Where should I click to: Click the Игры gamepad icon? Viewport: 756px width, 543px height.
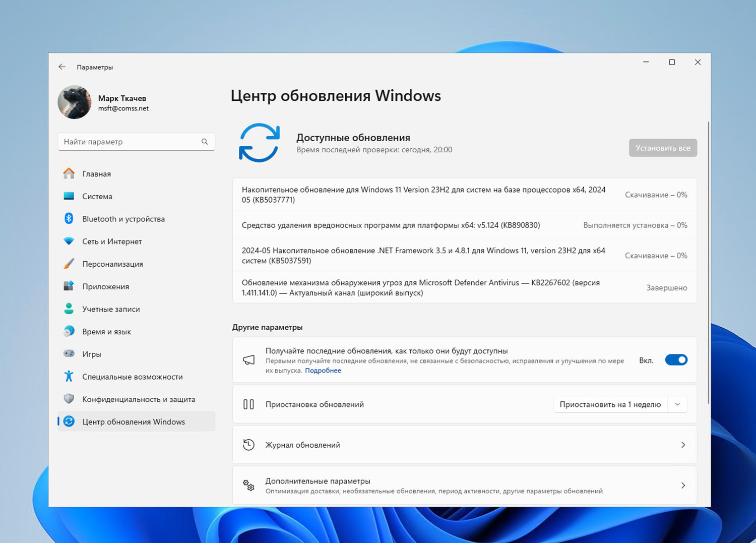click(x=69, y=353)
